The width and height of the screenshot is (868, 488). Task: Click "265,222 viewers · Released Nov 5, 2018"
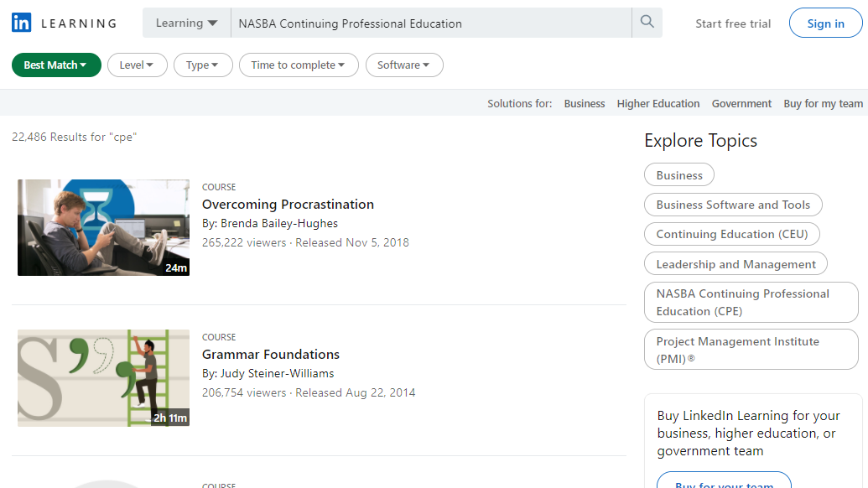(x=305, y=242)
